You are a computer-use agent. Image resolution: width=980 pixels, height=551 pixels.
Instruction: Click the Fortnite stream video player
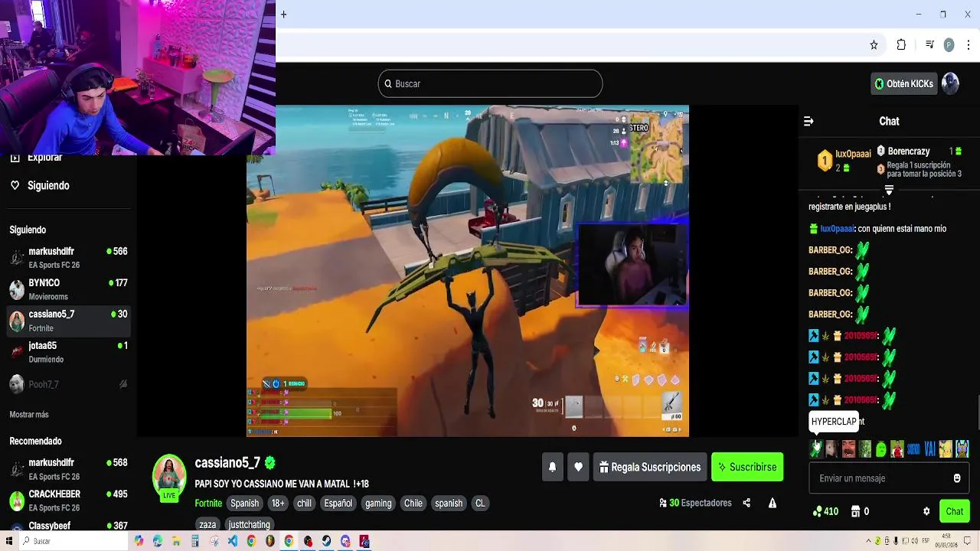[x=468, y=271]
